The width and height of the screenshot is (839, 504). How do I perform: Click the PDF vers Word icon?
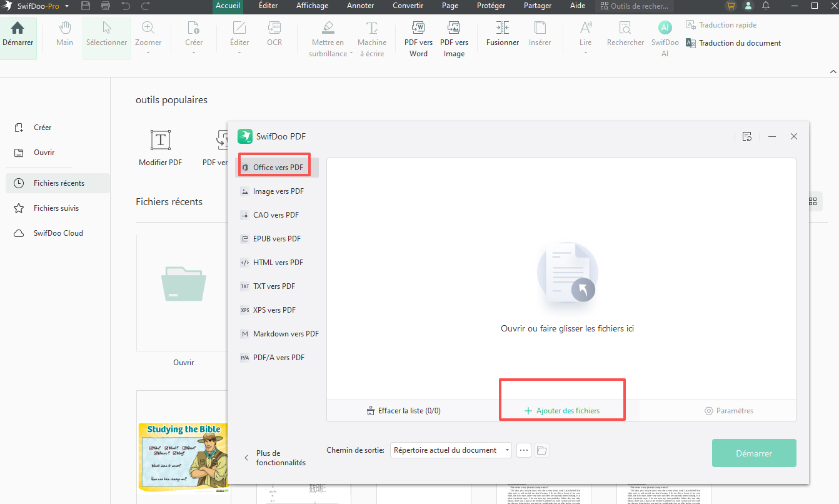click(x=418, y=29)
